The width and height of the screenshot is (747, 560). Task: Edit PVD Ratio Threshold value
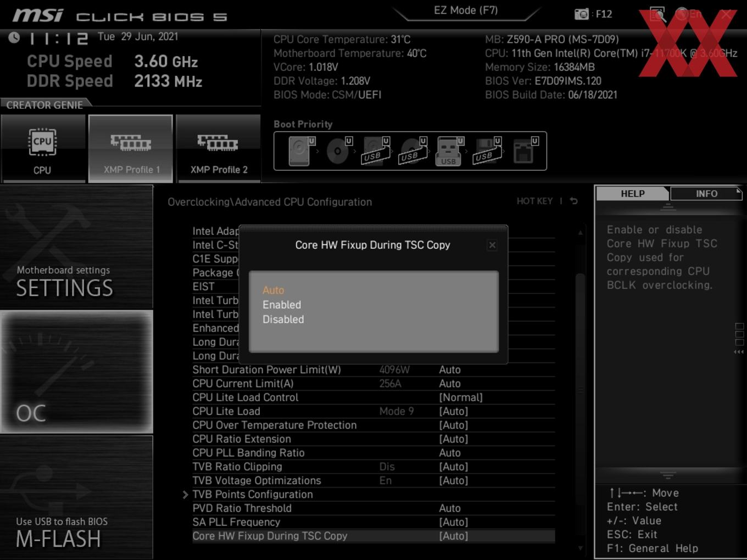(450, 508)
